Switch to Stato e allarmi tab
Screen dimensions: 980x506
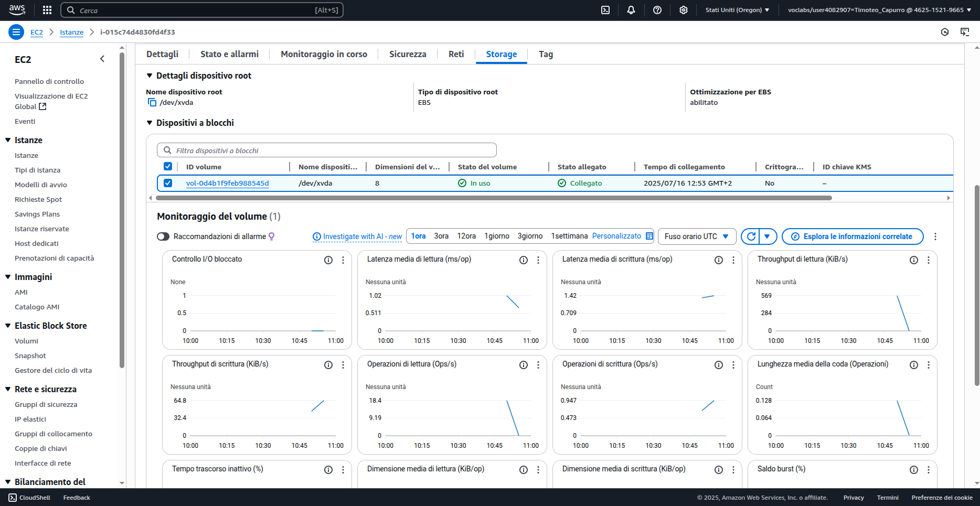pos(229,54)
